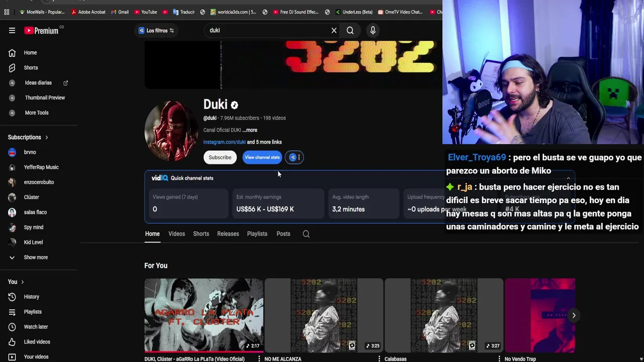Open the vidIQ 'Los filtros' filter button
The image size is (644, 362).
tap(156, 31)
